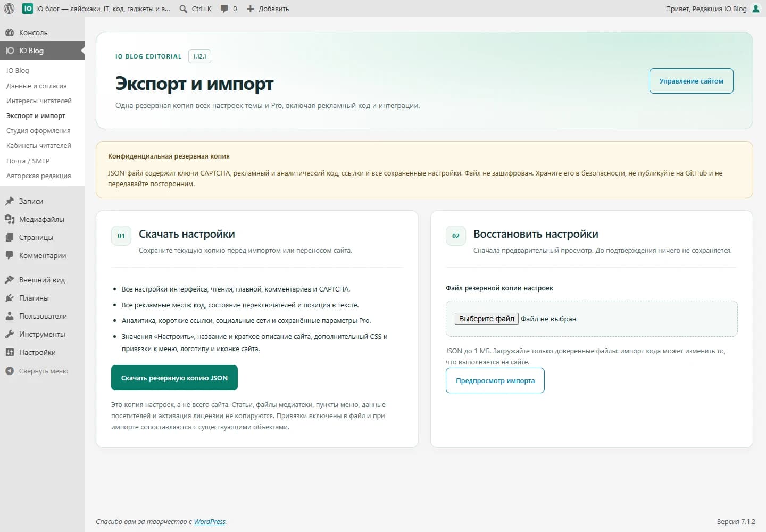Download the JSON backup copy
The width and height of the screenshot is (766, 532).
click(x=174, y=378)
